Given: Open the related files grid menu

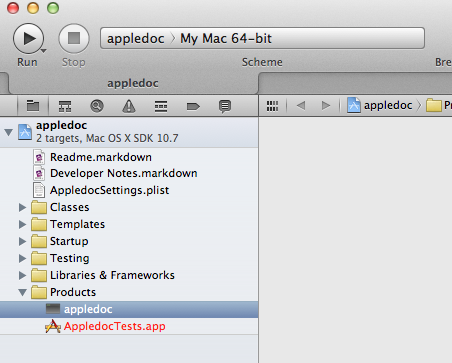Looking at the screenshot, I should tap(272, 106).
